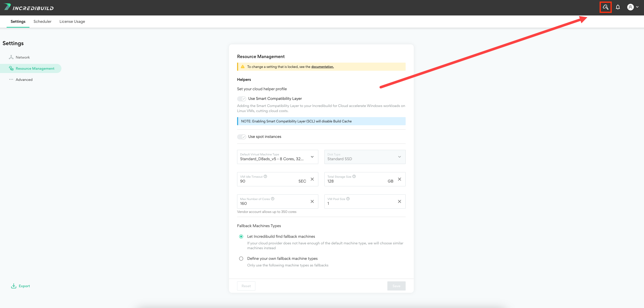Click the warning triangle icon
The width and height of the screenshot is (644, 308).
coord(243,67)
